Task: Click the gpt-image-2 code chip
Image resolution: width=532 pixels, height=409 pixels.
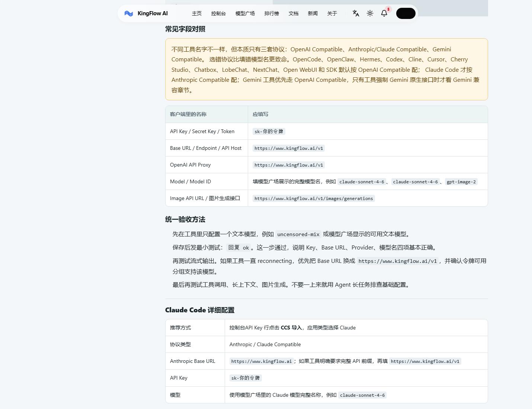Action: click(461, 181)
